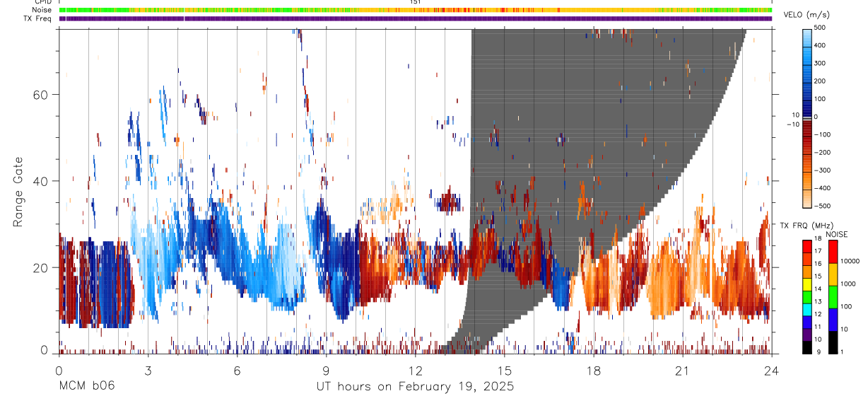Click the '21' UT hour tick label
The height and width of the screenshot is (401, 868).
tap(683, 370)
